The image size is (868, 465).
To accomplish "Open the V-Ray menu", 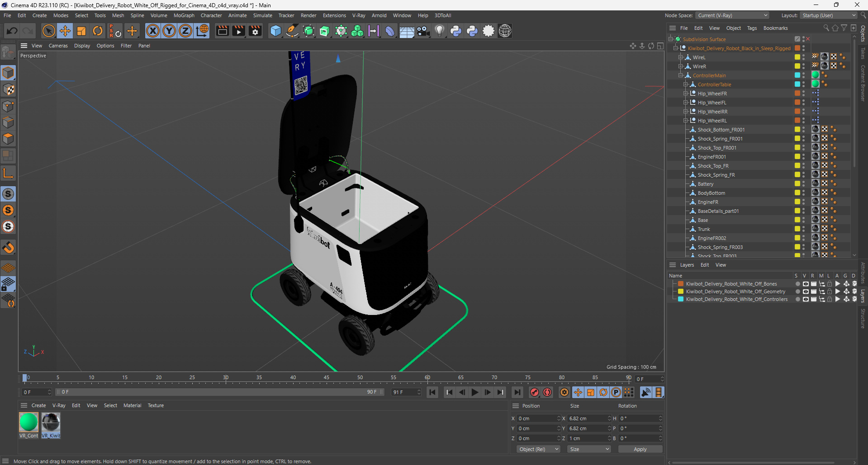I will tap(359, 15).
